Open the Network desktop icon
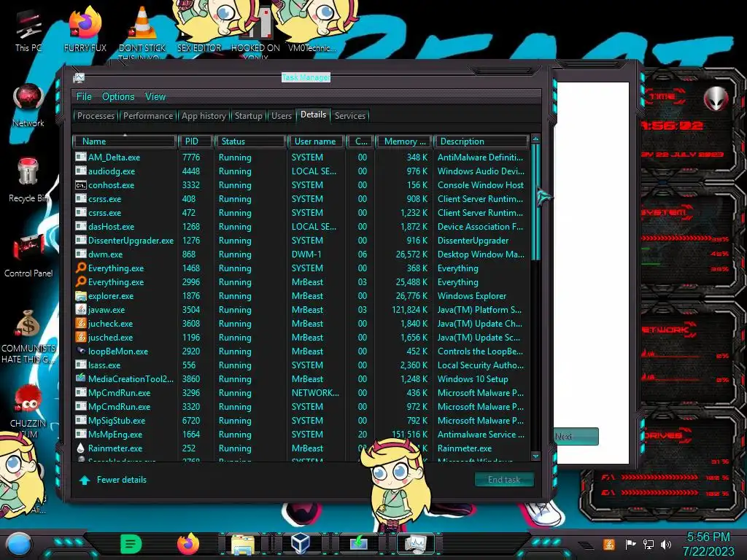 (28, 105)
